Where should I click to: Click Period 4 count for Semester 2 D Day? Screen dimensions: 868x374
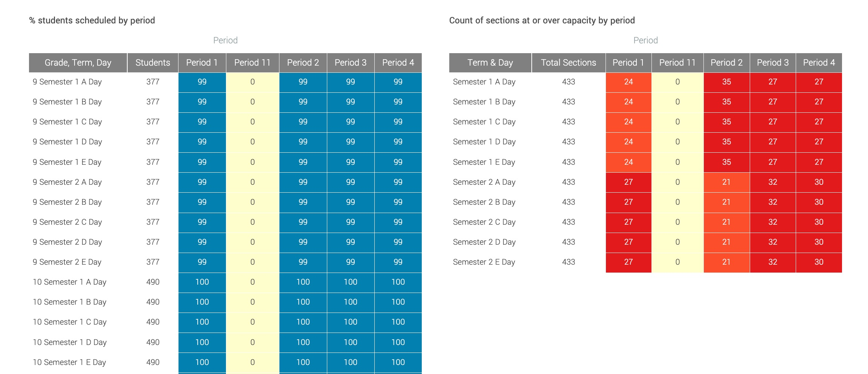(x=819, y=242)
